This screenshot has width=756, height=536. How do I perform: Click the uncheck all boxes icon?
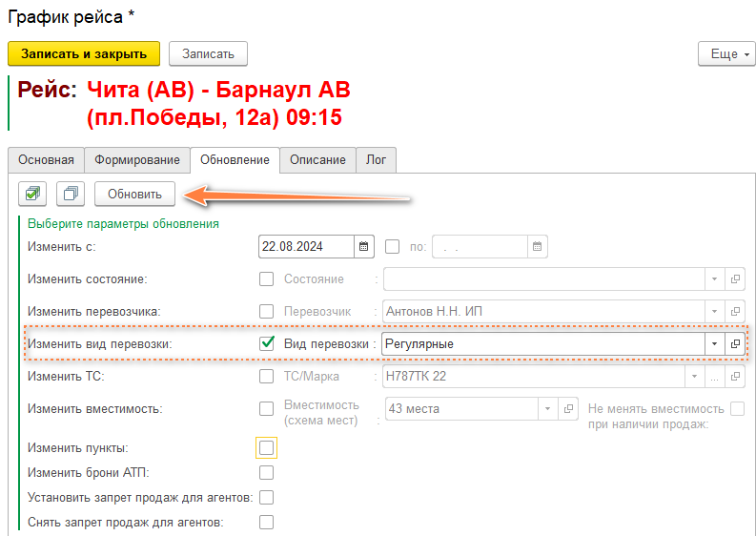click(72, 194)
